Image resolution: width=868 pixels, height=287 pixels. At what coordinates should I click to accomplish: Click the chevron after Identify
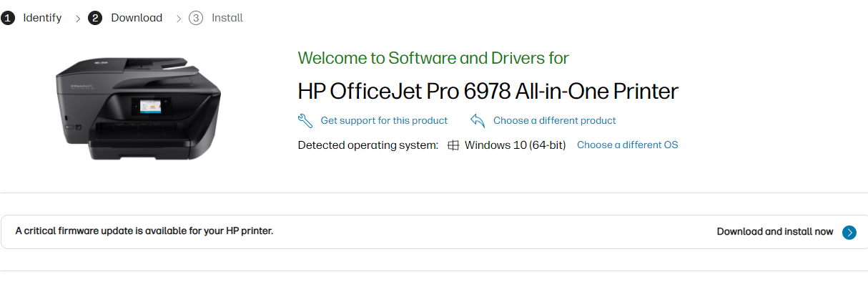coord(78,19)
